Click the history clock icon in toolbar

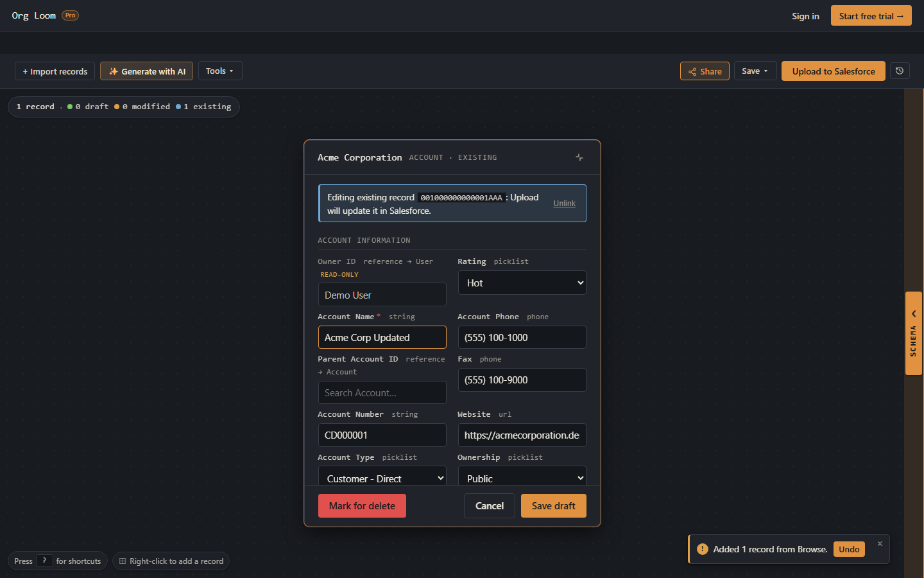[900, 71]
